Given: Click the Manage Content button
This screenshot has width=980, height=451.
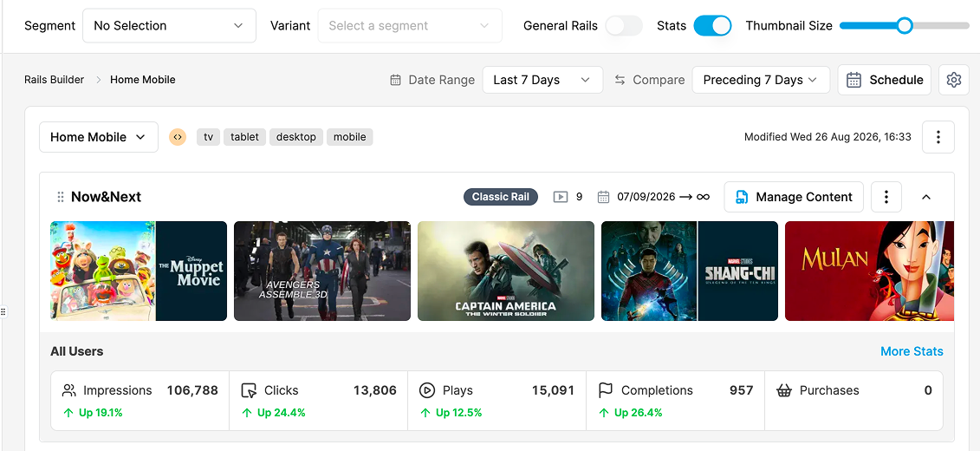Looking at the screenshot, I should 794,197.
